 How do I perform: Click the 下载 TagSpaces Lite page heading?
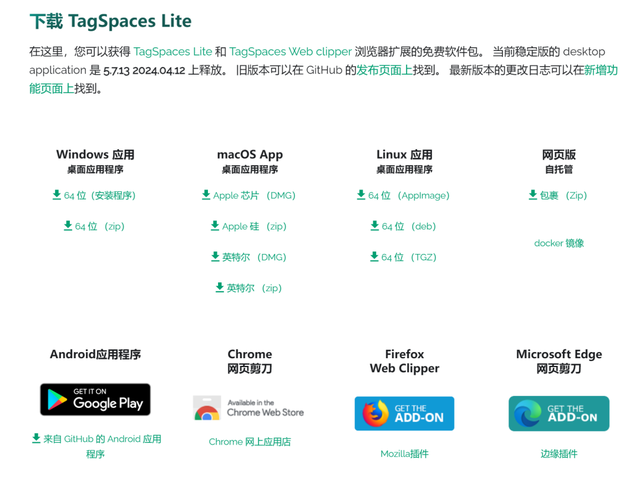click(111, 21)
